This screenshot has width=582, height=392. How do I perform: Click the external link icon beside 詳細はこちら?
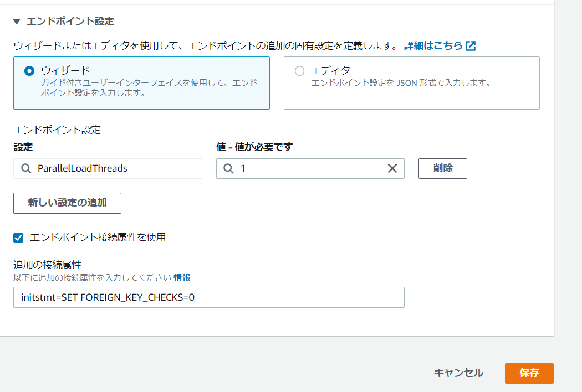[471, 45]
